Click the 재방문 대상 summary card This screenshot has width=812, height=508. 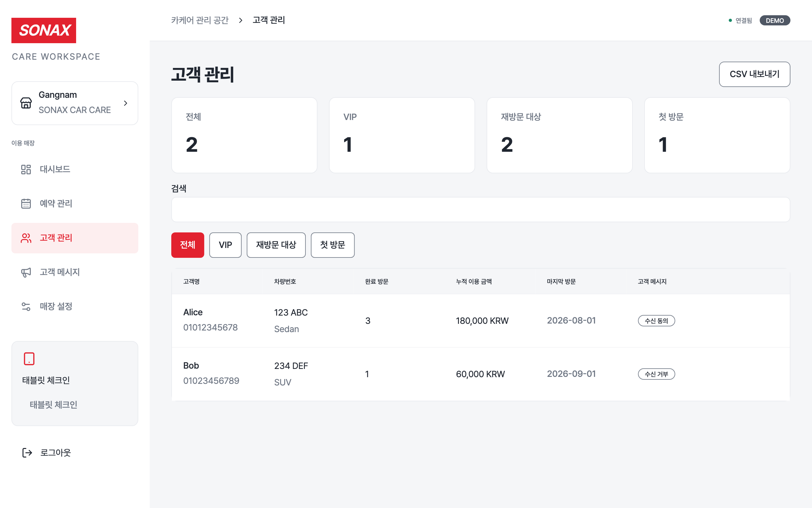click(x=560, y=135)
